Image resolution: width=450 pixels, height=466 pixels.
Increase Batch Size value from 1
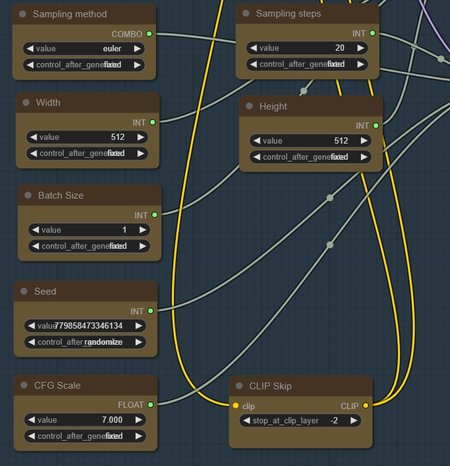pos(142,230)
